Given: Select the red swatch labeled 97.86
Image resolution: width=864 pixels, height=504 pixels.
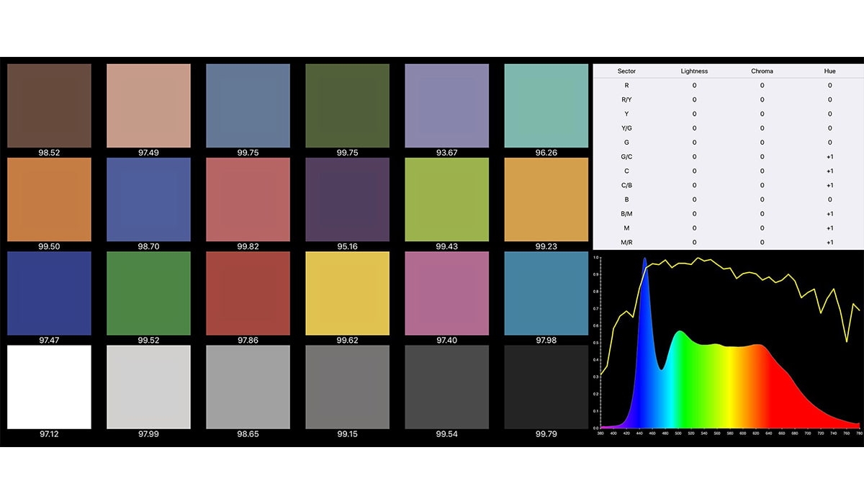Looking at the screenshot, I should pos(248,293).
